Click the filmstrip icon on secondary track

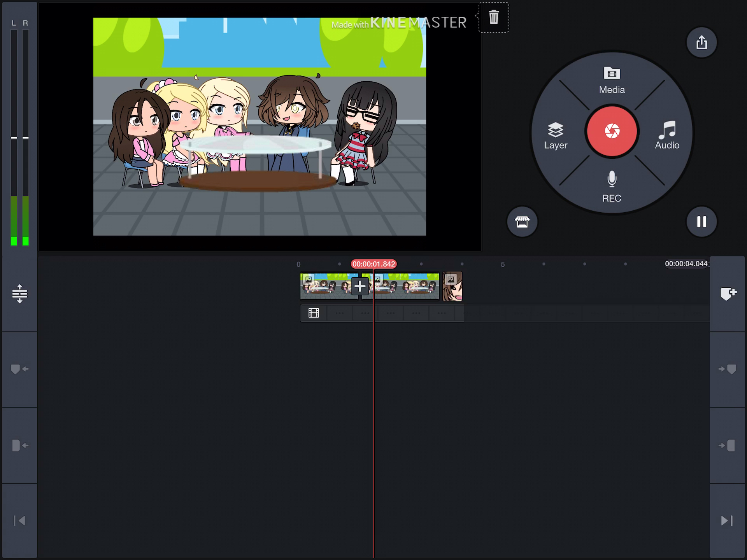[x=314, y=313]
